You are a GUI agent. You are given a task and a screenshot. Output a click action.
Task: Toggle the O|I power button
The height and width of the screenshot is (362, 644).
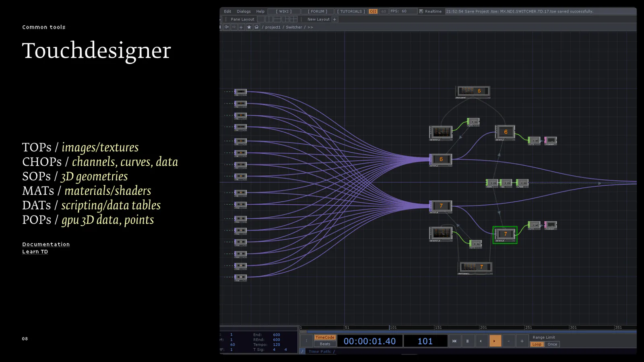coord(373,11)
